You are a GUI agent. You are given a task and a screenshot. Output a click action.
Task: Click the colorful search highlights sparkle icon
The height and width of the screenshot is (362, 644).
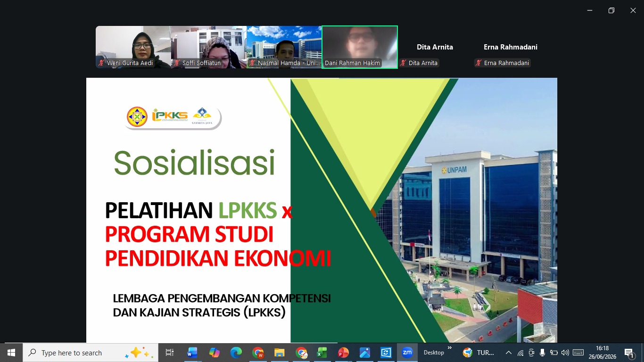[x=139, y=353]
